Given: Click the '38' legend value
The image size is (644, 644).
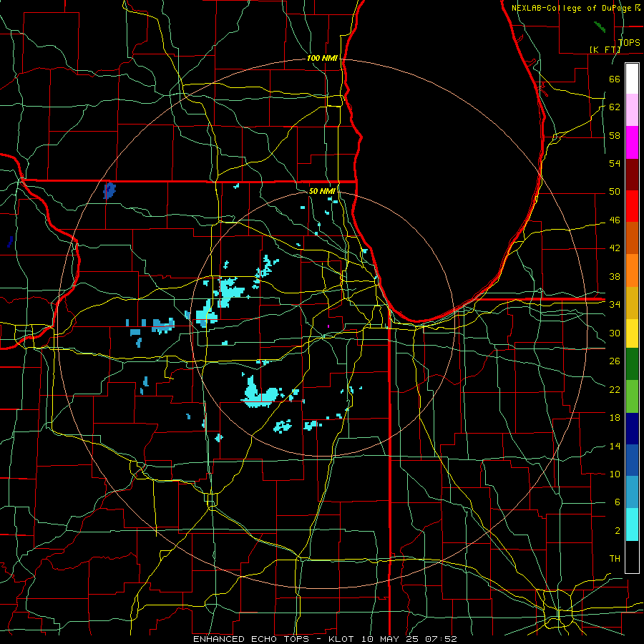Looking at the screenshot, I should coord(615,276).
